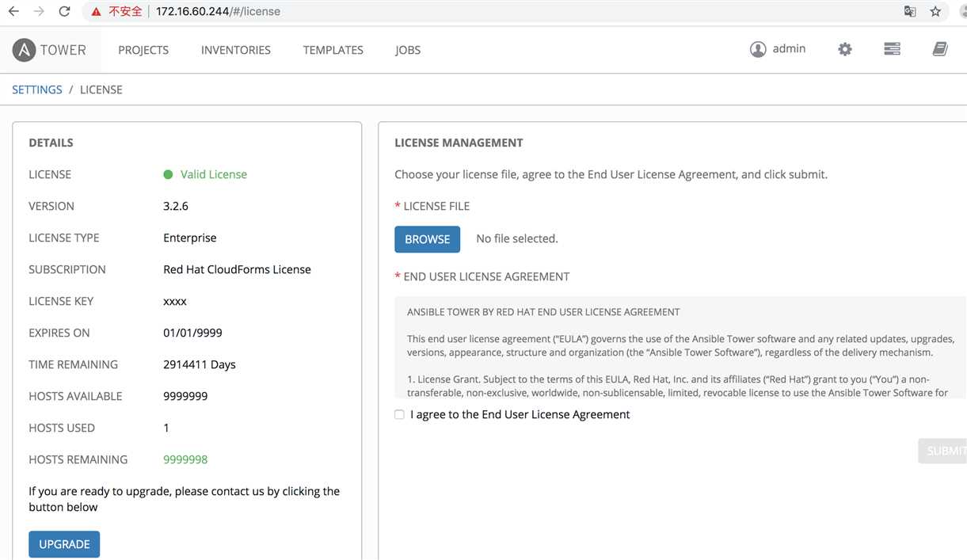This screenshot has width=967, height=560.
Task: Click the not-secure warning triangle icon
Action: [96, 12]
